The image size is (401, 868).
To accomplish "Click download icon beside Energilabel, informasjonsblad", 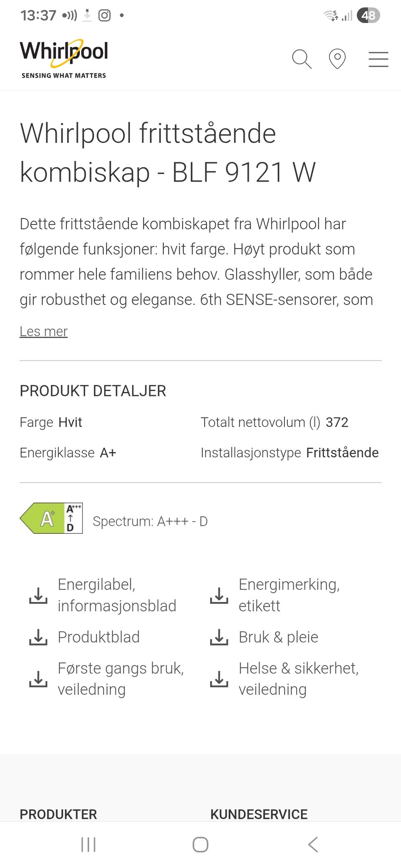I will coord(38,595).
